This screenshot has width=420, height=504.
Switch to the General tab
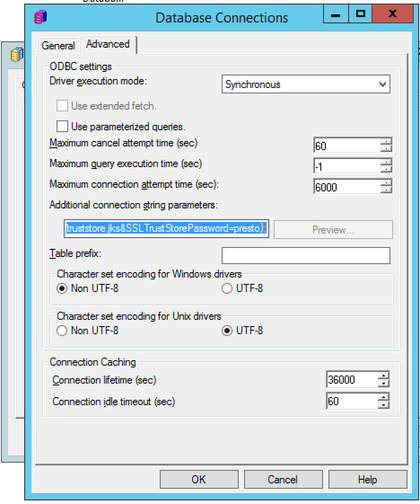(x=58, y=46)
